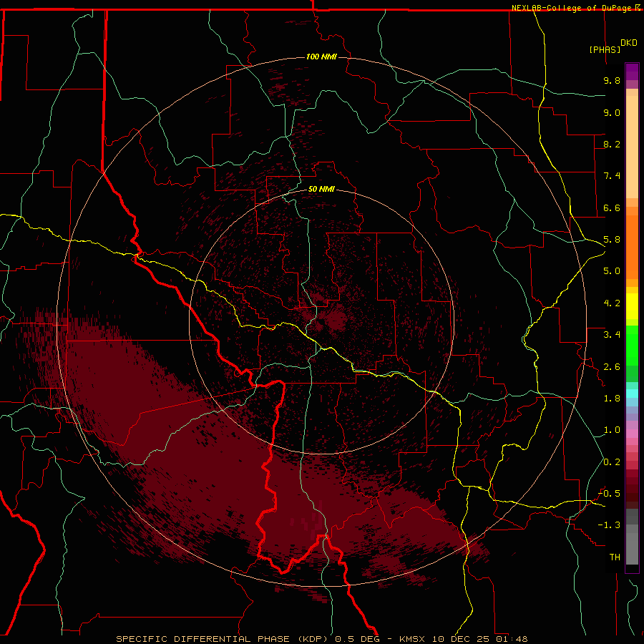Click the 8.2 value on the legend
The image size is (644, 644).
coord(612,144)
